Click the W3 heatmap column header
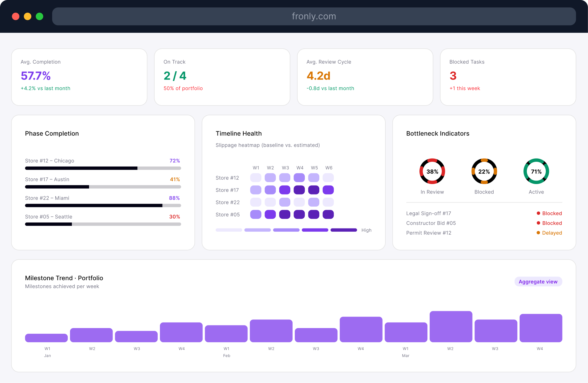 285,168
